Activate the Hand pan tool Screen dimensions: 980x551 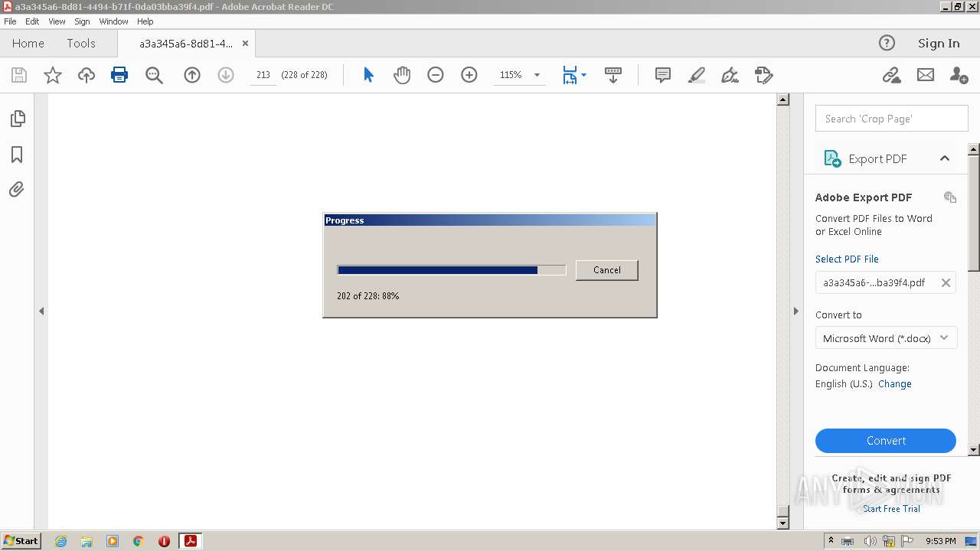click(402, 75)
